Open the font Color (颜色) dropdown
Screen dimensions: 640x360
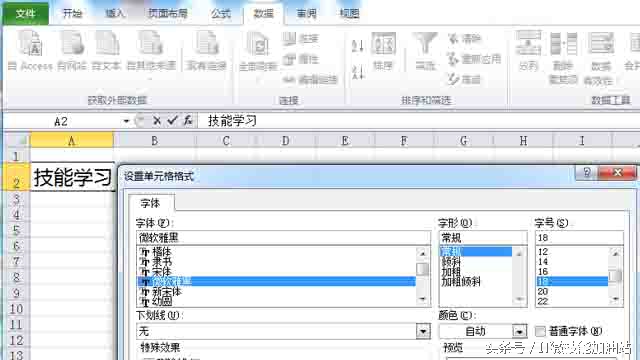click(x=520, y=331)
